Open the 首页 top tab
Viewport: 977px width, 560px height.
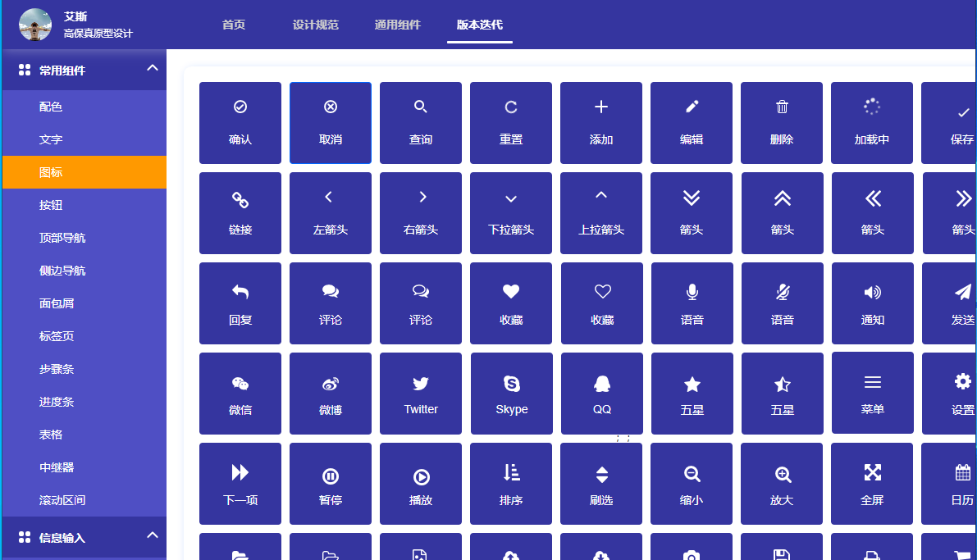coord(234,25)
